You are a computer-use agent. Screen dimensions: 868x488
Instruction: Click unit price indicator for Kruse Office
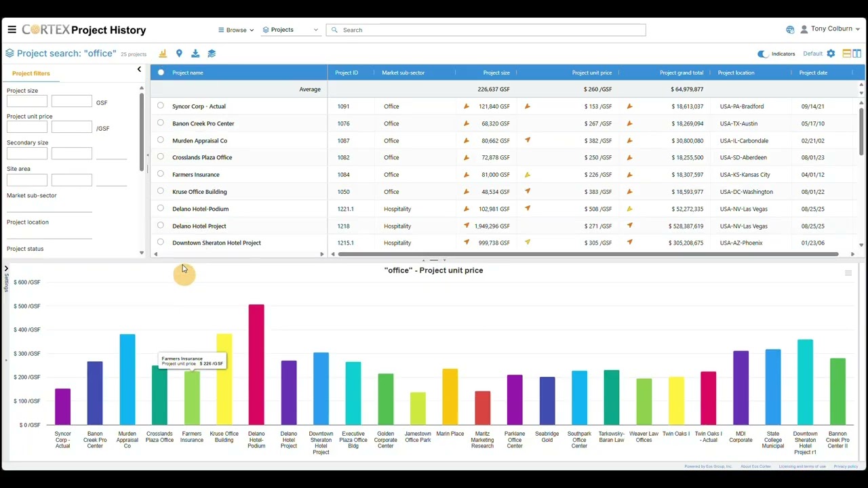click(x=528, y=192)
